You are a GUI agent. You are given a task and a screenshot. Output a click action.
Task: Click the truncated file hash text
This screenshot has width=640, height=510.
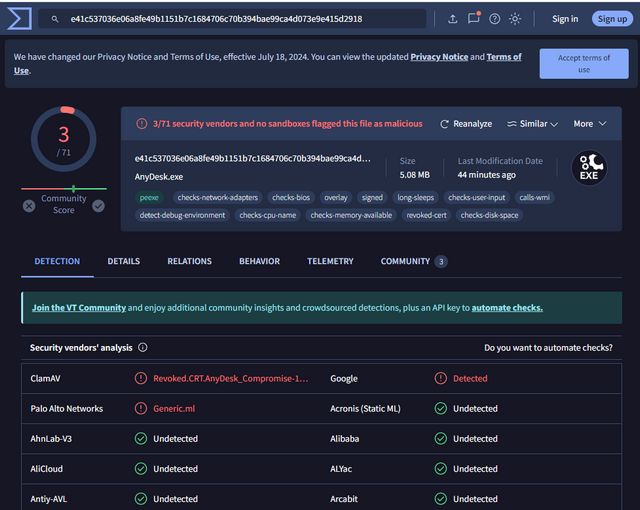coord(253,158)
